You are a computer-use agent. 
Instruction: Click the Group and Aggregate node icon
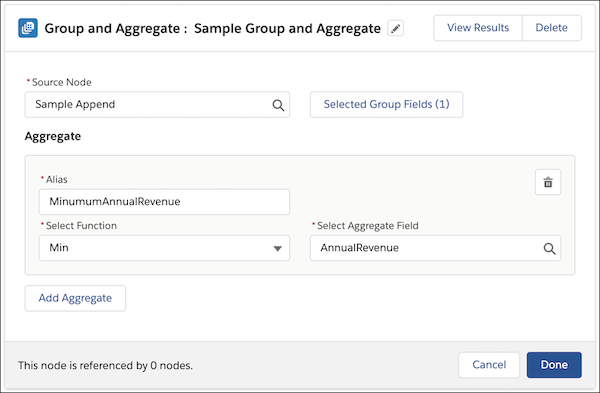(x=28, y=28)
